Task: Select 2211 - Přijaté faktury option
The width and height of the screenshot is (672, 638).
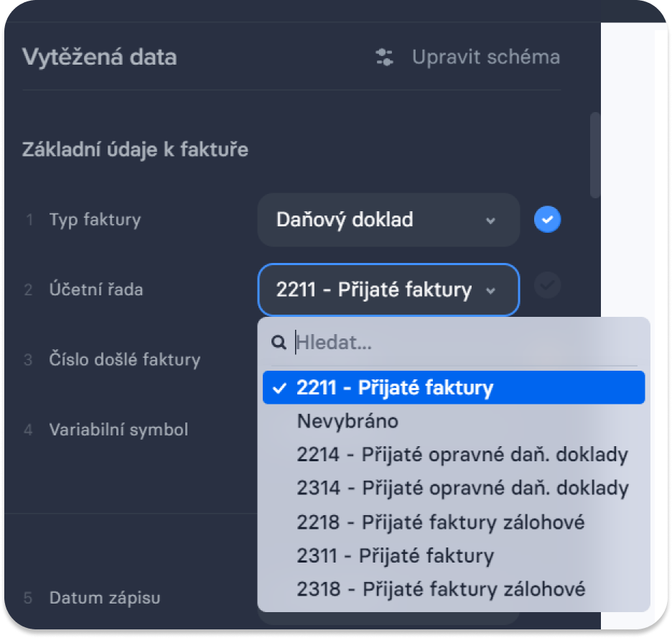Action: [454, 387]
